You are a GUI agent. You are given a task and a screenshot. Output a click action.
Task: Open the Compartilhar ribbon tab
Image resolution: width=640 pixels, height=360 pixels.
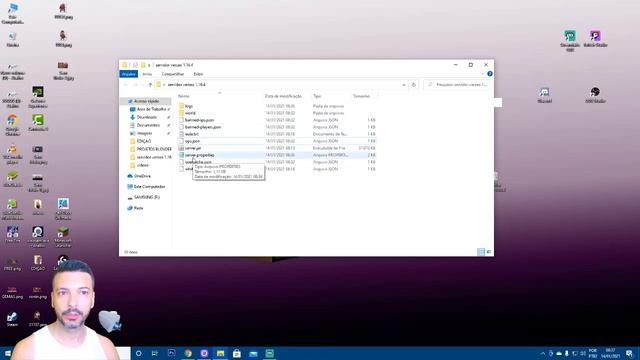(x=173, y=74)
